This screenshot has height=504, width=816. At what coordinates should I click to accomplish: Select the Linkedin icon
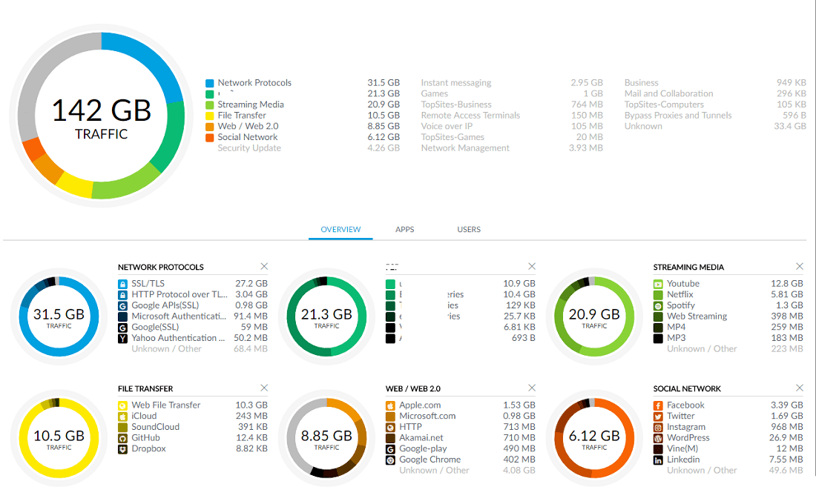(x=658, y=460)
